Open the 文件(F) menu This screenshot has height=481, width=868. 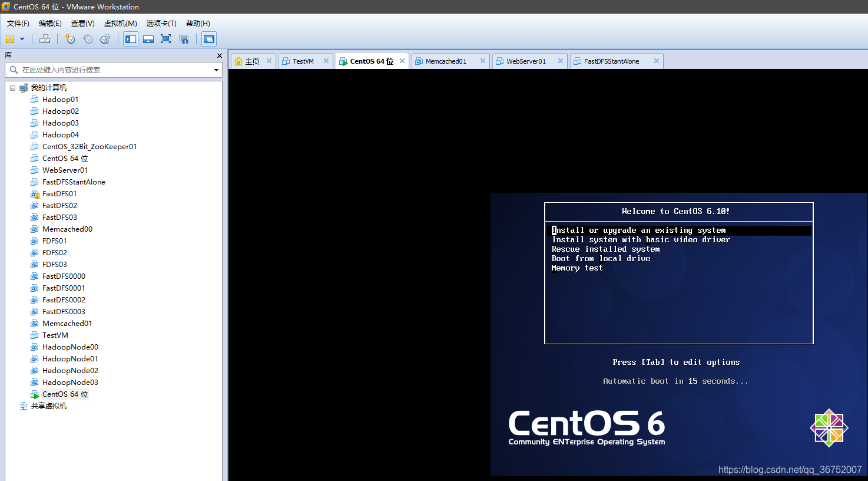(18, 24)
